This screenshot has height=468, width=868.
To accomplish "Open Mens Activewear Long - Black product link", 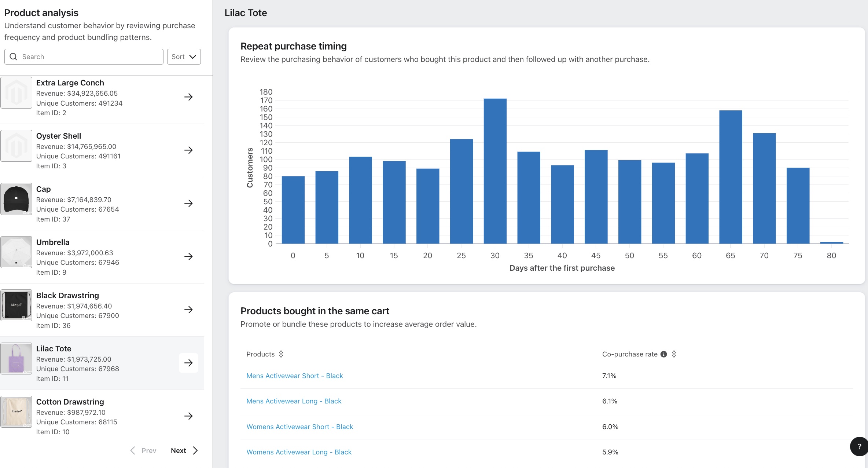I will coord(293,401).
